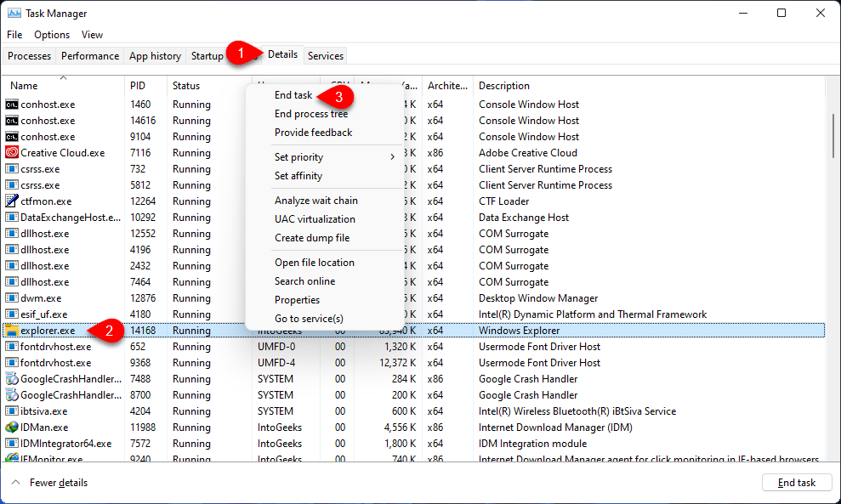Open the Services tab
841x504 pixels.
(326, 56)
